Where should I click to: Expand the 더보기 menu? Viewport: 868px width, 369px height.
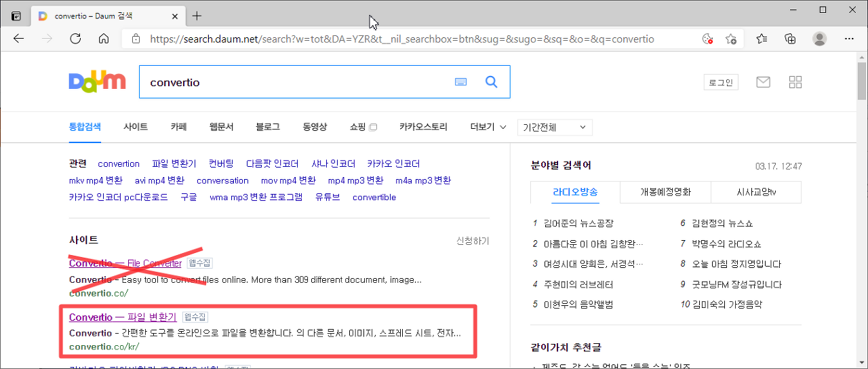(488, 127)
